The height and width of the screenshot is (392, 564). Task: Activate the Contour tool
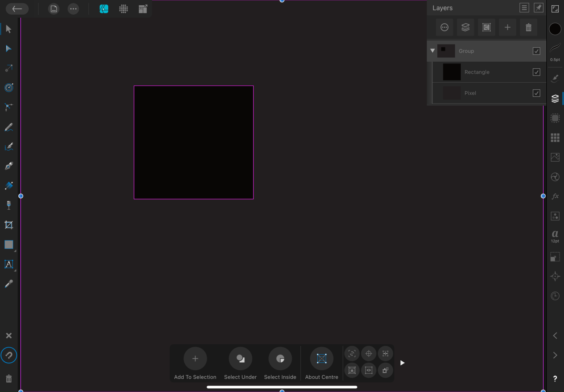pyautogui.click(x=9, y=88)
